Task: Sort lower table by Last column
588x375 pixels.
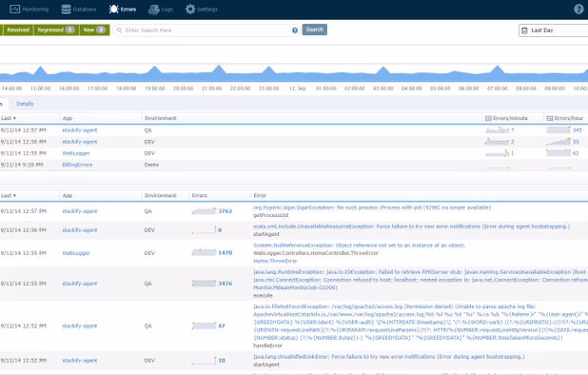Action: tap(9, 195)
